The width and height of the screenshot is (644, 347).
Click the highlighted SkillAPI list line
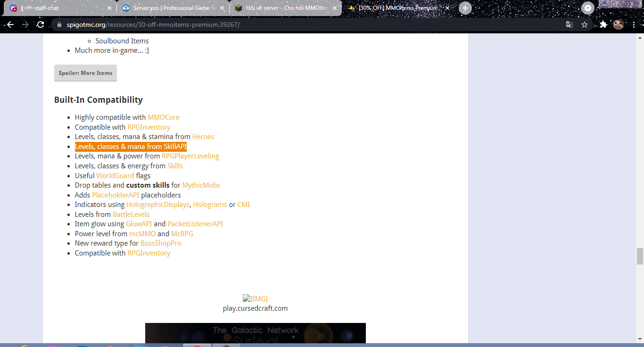point(131,147)
